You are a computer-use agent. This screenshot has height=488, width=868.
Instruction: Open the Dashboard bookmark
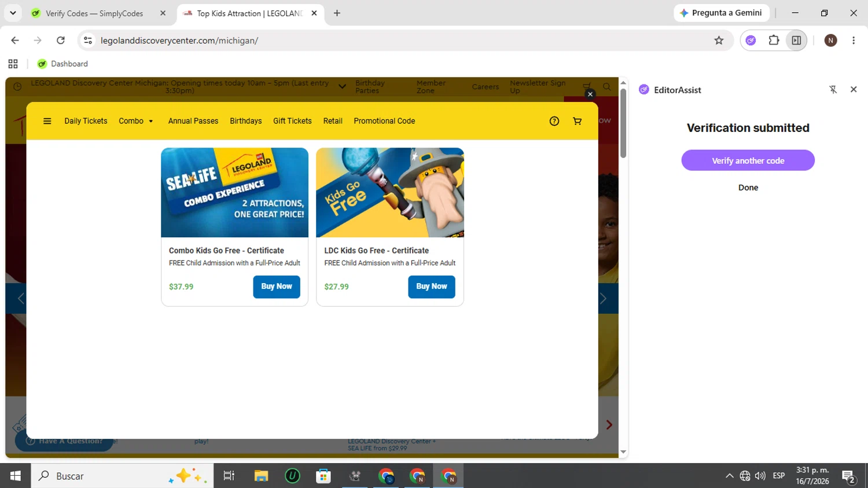coord(62,64)
